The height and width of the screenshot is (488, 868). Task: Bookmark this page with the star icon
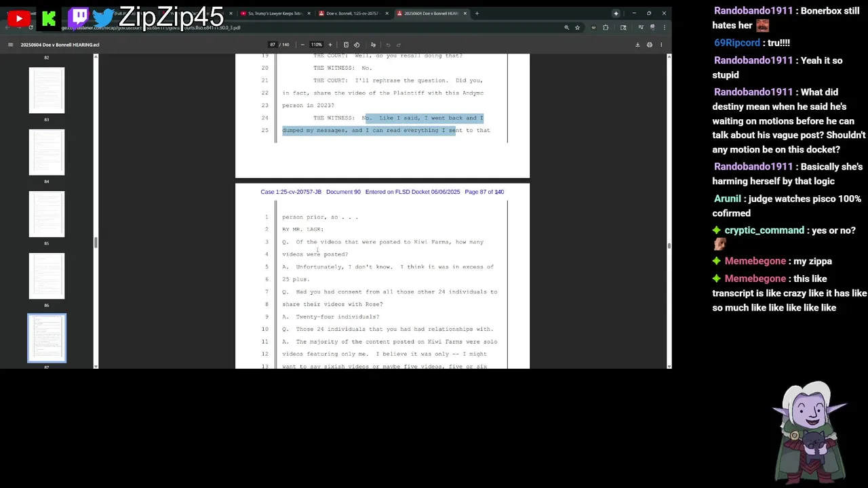point(577,28)
